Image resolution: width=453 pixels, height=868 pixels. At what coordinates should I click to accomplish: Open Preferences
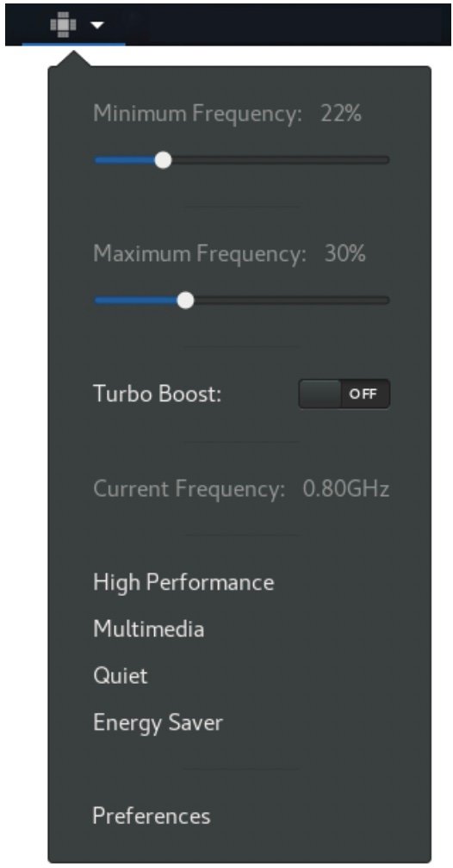152,816
